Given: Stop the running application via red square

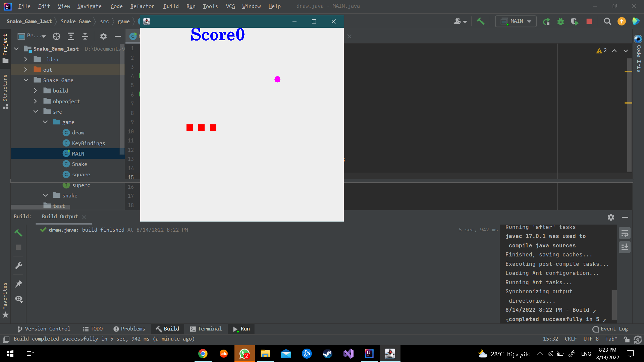Looking at the screenshot, I should point(589,21).
